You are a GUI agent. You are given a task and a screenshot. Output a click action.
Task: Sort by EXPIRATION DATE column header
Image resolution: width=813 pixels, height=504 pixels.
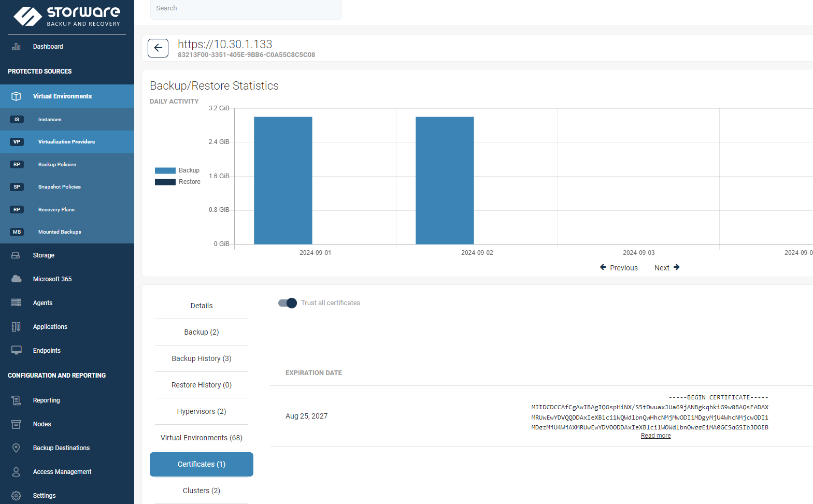313,373
